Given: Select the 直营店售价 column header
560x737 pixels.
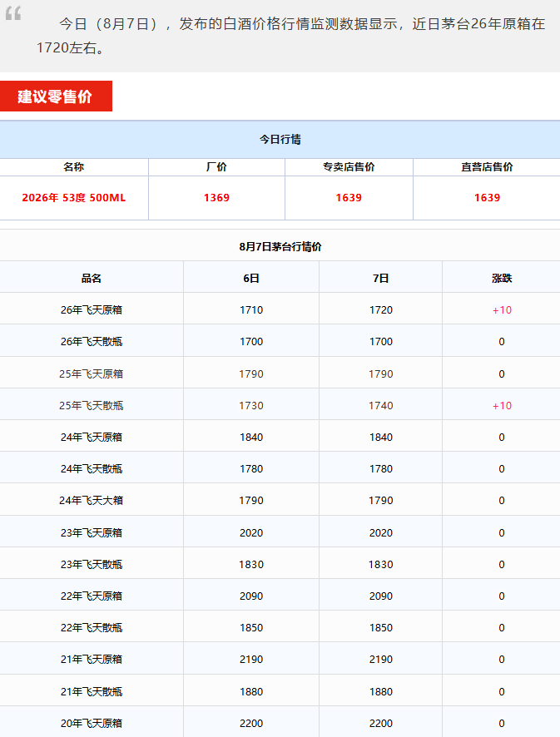Looking at the screenshot, I should pos(487,167).
